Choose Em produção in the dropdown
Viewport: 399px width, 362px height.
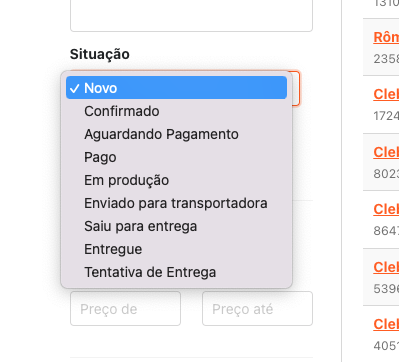(176, 180)
